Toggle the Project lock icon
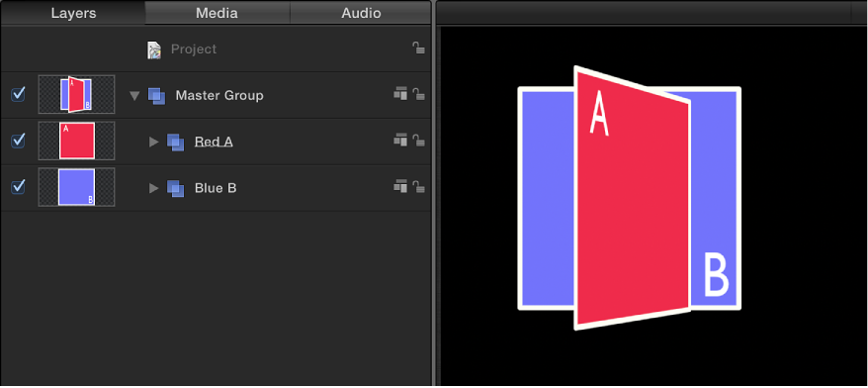Image resolution: width=868 pixels, height=388 pixels. pos(419,48)
